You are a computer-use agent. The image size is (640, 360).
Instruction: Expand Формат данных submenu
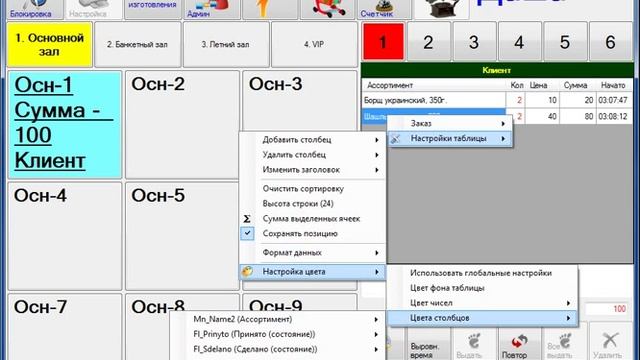pos(313,253)
